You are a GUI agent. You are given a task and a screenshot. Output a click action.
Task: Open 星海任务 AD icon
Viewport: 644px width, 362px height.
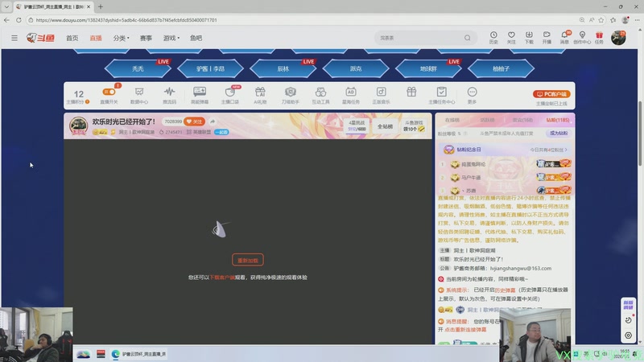351,96
